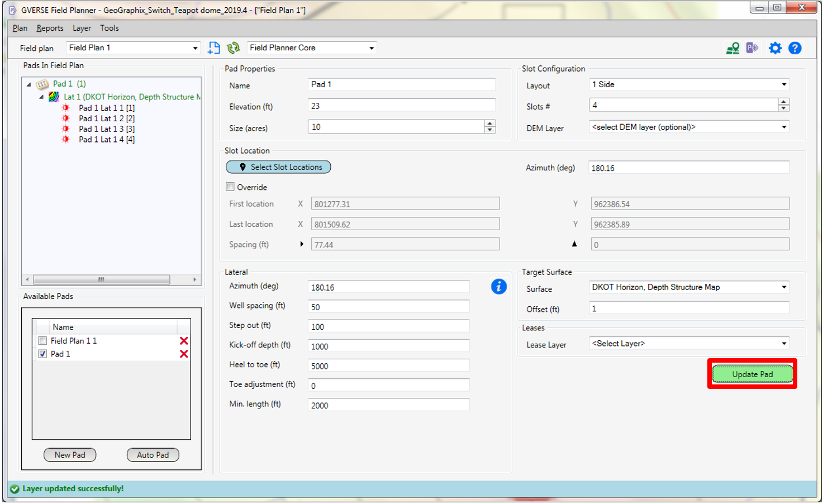The image size is (823, 504).
Task: Click the Spacing Y direction triangle marker
Action: coord(574,244)
